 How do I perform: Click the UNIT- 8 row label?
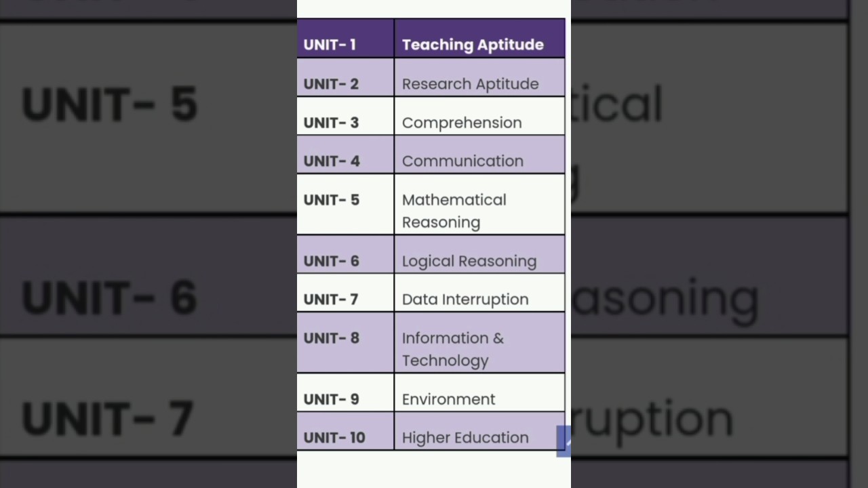[x=331, y=338]
